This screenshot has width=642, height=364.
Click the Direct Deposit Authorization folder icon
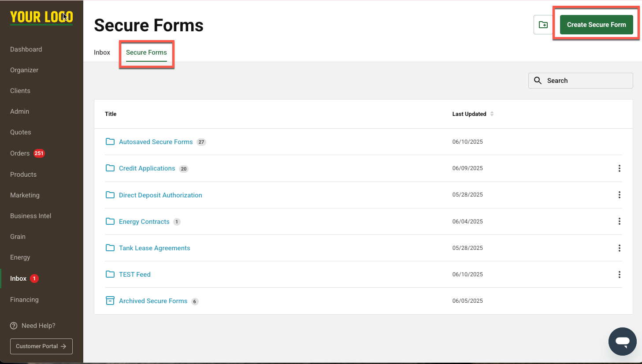coord(110,195)
